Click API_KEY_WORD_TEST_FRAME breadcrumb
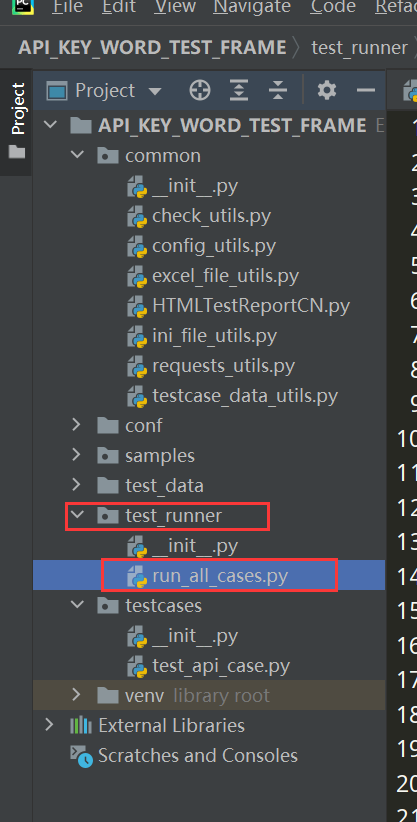The height and width of the screenshot is (822, 417). (152, 48)
